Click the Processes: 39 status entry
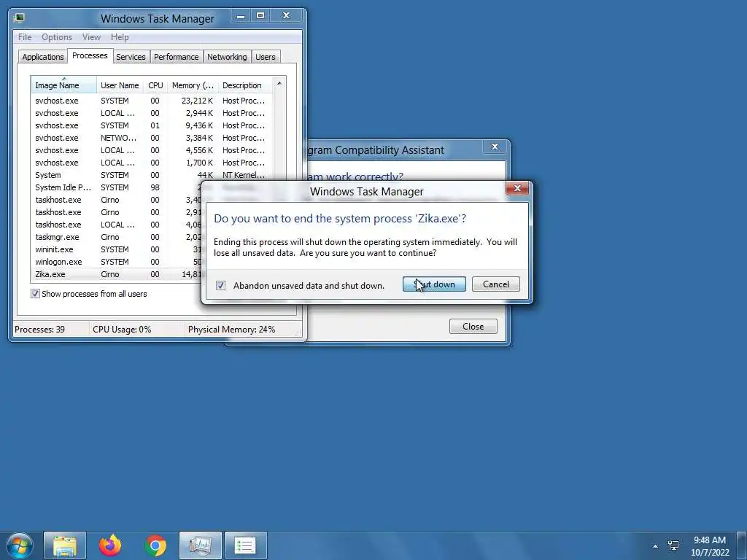Image resolution: width=747 pixels, height=560 pixels. pos(50,330)
